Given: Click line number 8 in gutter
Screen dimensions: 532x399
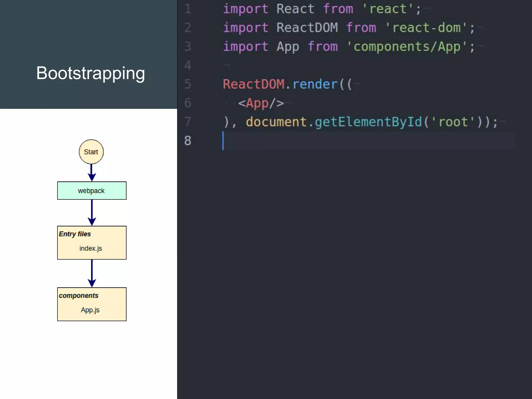Looking at the screenshot, I should coord(188,141).
